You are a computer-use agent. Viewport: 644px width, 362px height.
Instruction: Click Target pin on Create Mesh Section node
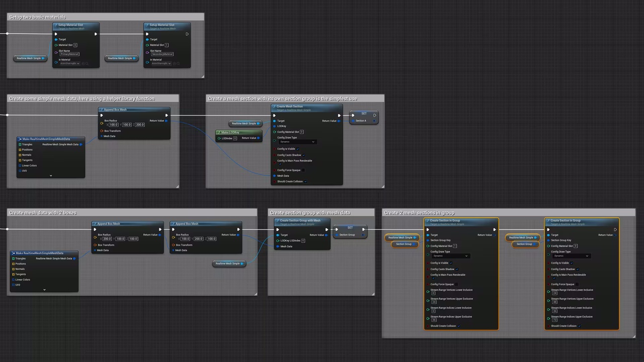tap(275, 121)
